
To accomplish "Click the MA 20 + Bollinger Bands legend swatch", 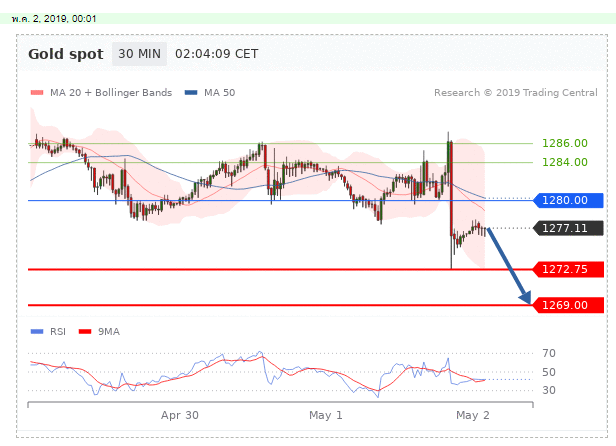I will pyautogui.click(x=37, y=93).
